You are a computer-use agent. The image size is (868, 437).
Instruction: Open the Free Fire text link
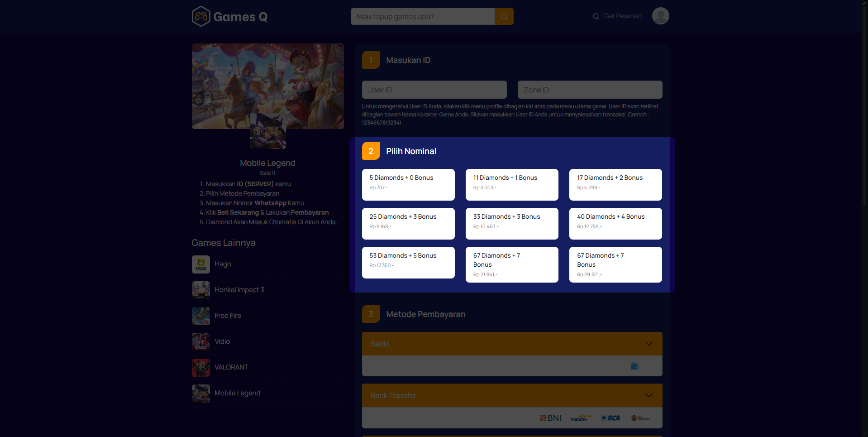[x=228, y=316]
